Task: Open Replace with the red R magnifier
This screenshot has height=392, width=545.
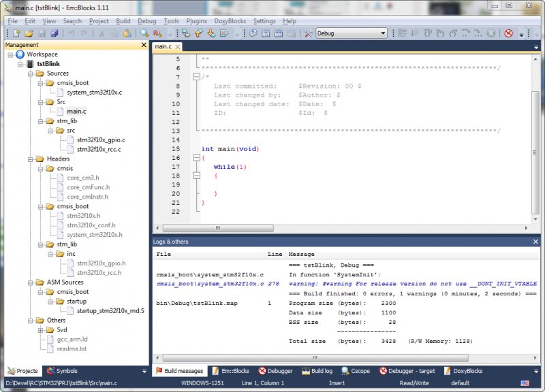Action: pos(157,33)
